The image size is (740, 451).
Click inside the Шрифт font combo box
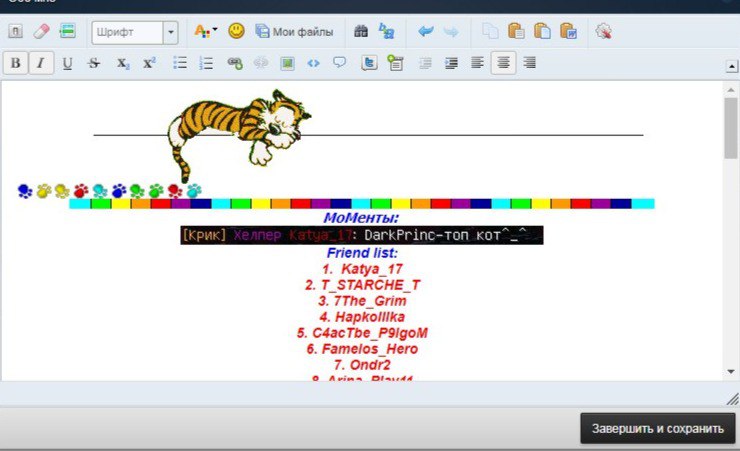[x=127, y=33]
